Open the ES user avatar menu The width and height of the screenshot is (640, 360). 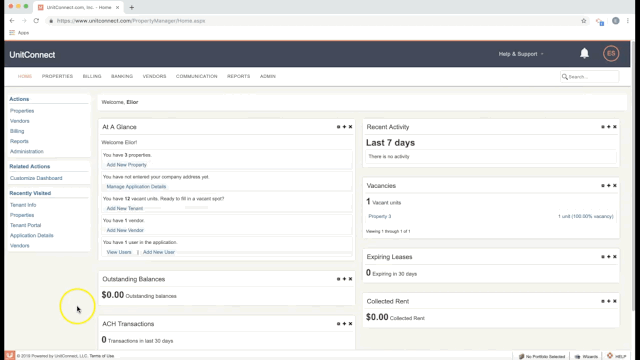point(611,53)
